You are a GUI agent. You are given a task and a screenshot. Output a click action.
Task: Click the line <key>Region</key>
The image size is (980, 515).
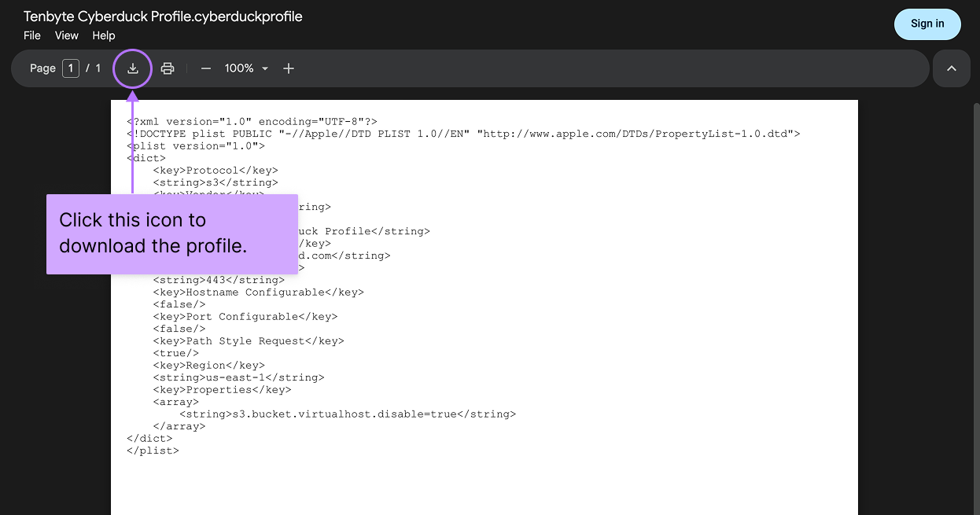(209, 366)
